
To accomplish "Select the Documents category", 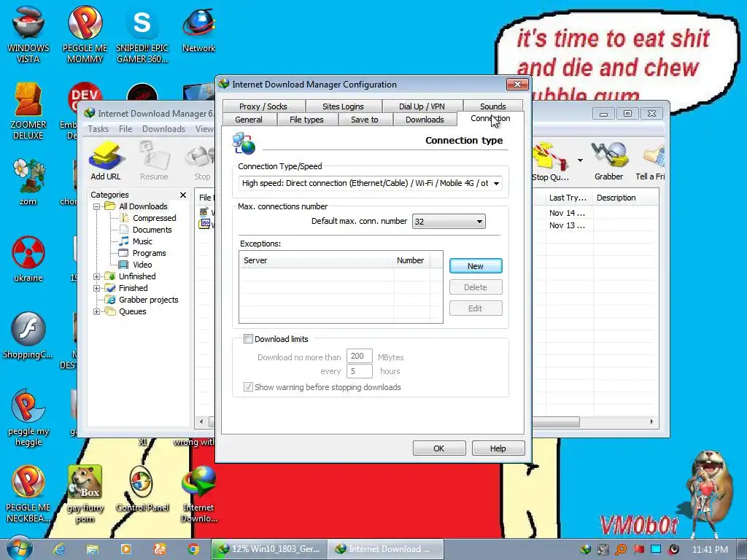I will coord(152,230).
